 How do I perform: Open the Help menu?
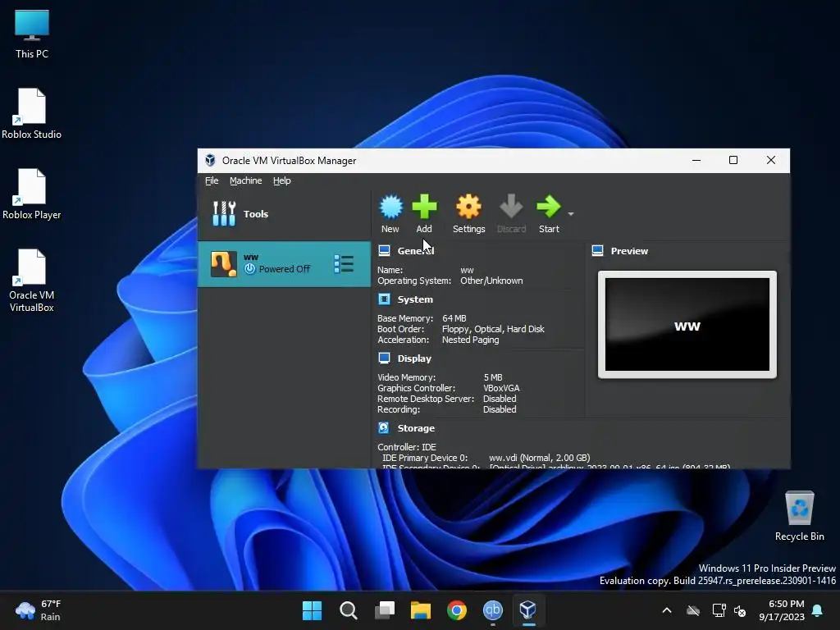[282, 180]
